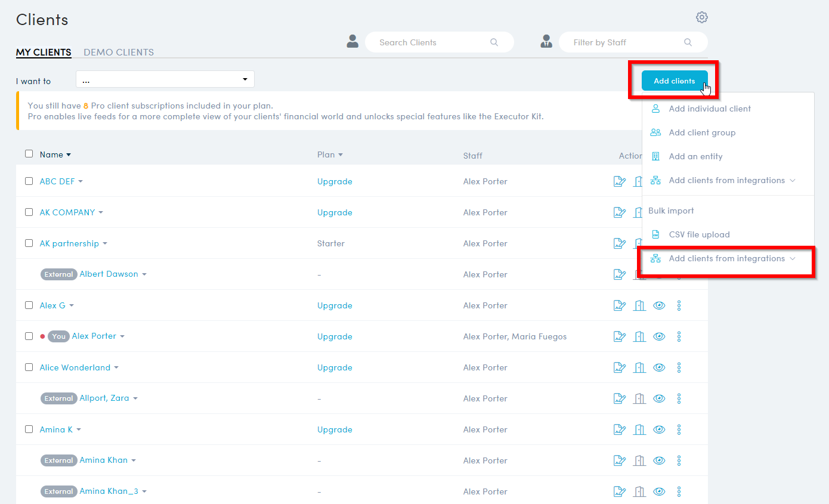Switch to the MY CLIENTS tab
The width and height of the screenshot is (829, 504).
click(x=44, y=52)
